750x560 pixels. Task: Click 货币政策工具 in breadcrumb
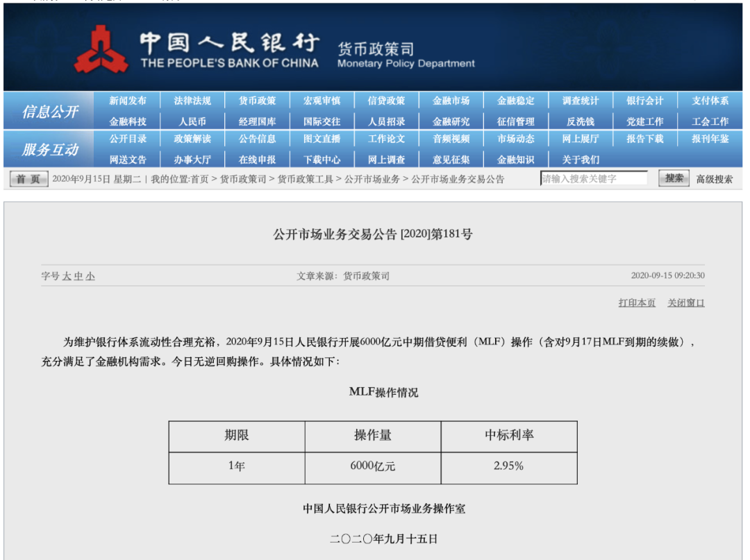point(305,179)
